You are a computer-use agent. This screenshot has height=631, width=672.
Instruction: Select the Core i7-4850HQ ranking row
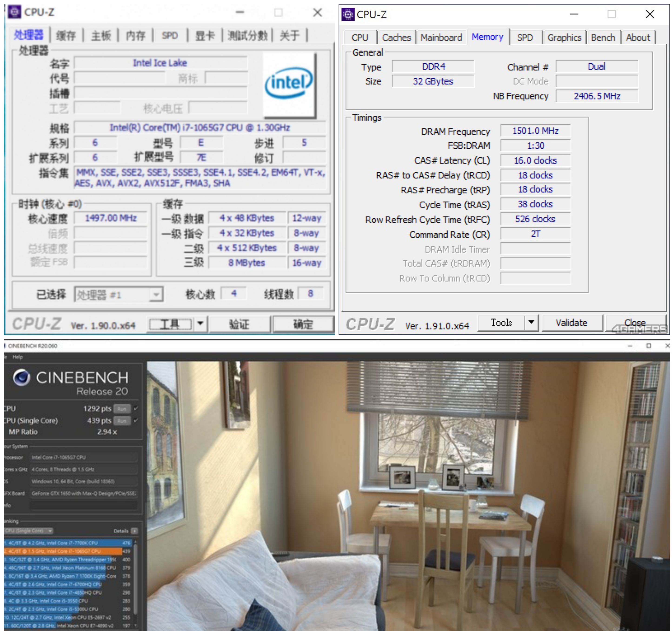click(68, 593)
